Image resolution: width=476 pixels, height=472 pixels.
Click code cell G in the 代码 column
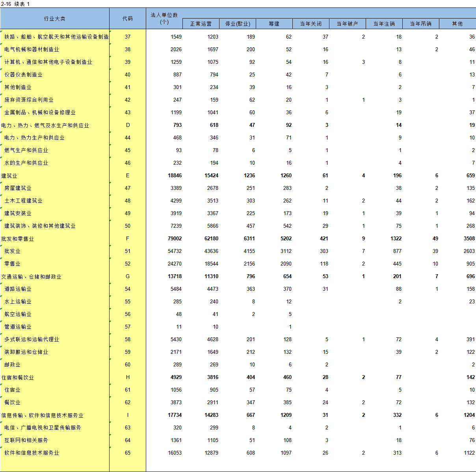(128, 276)
